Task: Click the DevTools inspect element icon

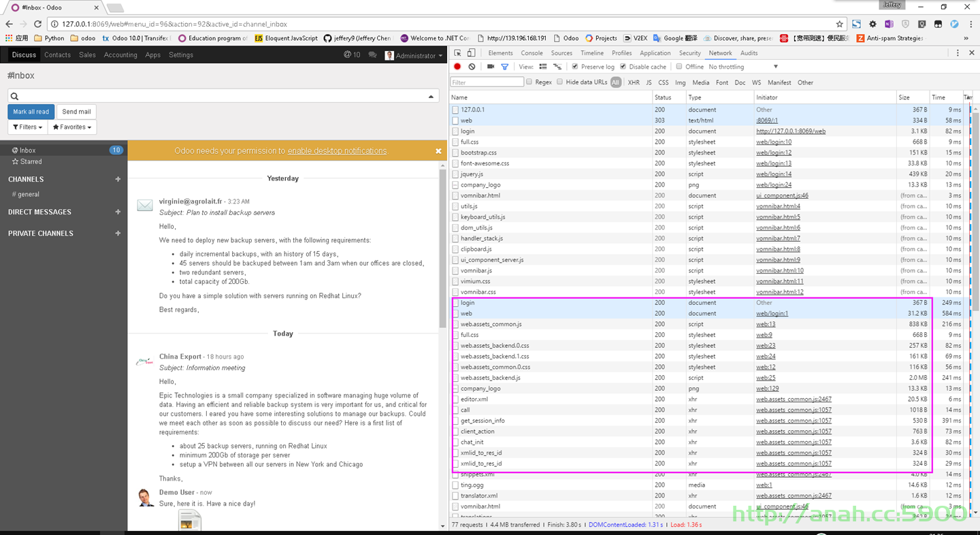Action: coord(458,53)
